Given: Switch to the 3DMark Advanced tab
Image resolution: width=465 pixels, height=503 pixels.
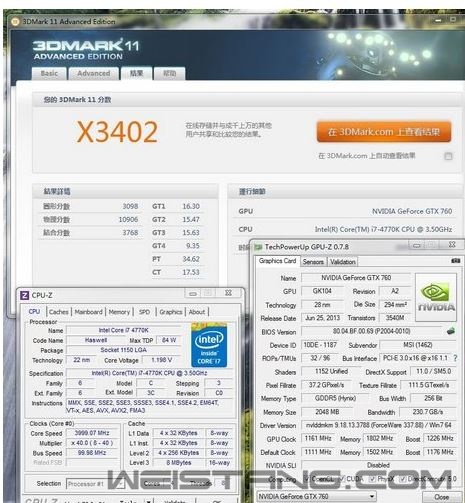Looking at the screenshot, I should point(94,74).
